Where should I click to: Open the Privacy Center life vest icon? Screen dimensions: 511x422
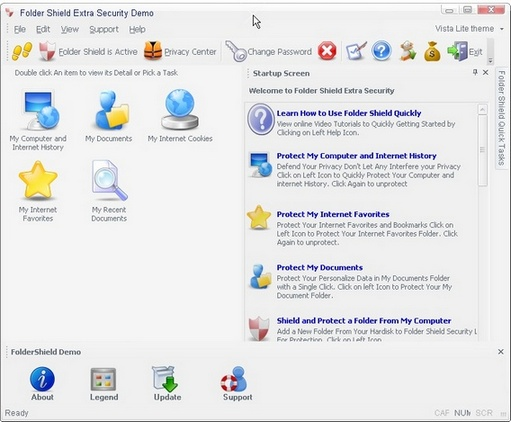[x=153, y=51]
